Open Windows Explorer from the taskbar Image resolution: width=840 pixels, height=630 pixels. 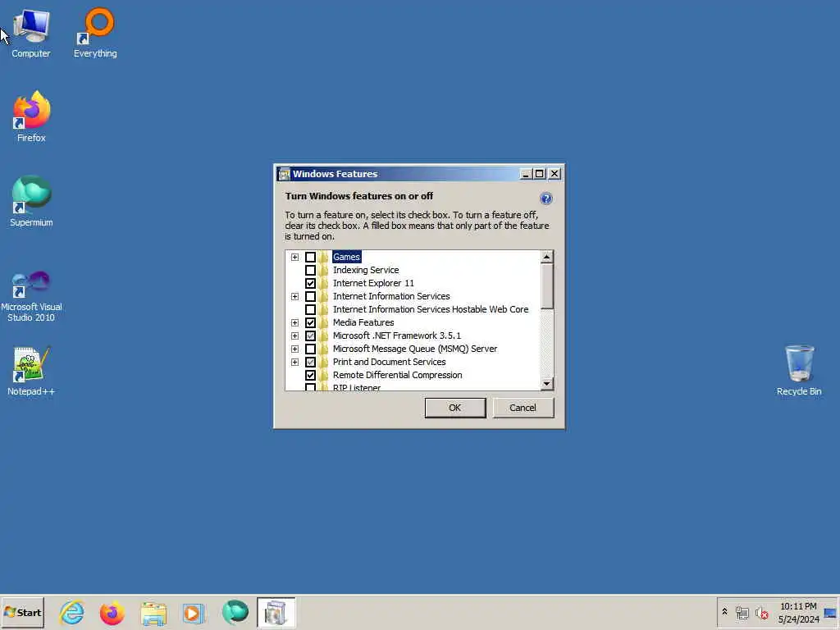[153, 612]
